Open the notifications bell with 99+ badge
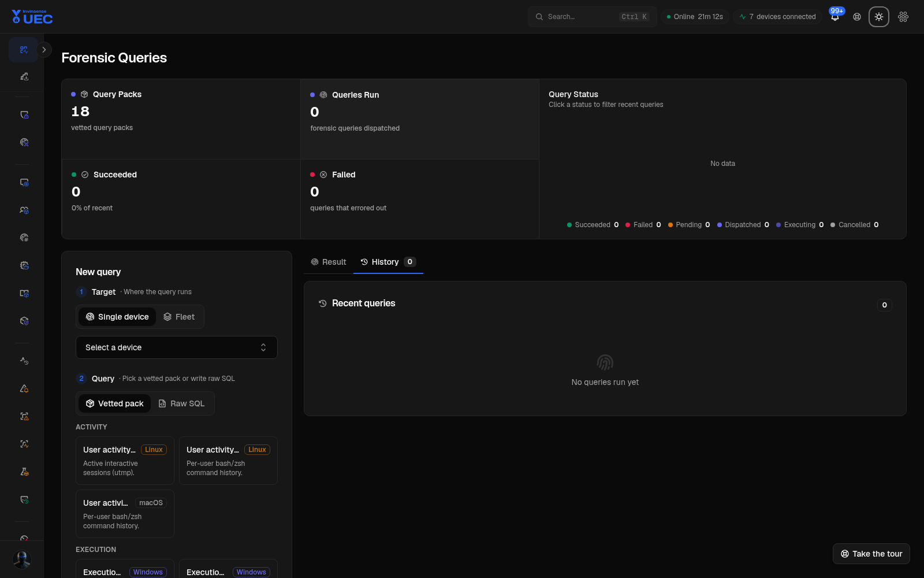This screenshot has width=924, height=578. point(835,17)
